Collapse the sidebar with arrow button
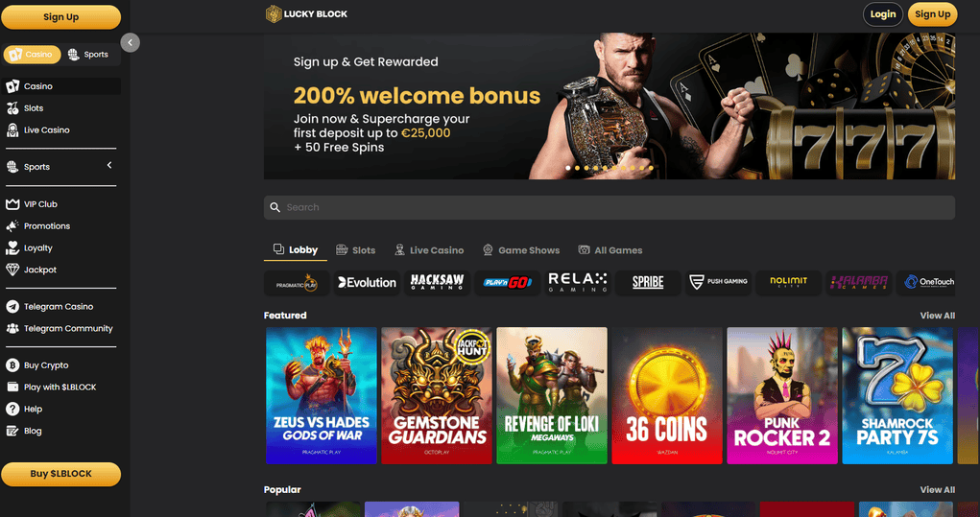The height and width of the screenshot is (517, 980). click(x=130, y=42)
